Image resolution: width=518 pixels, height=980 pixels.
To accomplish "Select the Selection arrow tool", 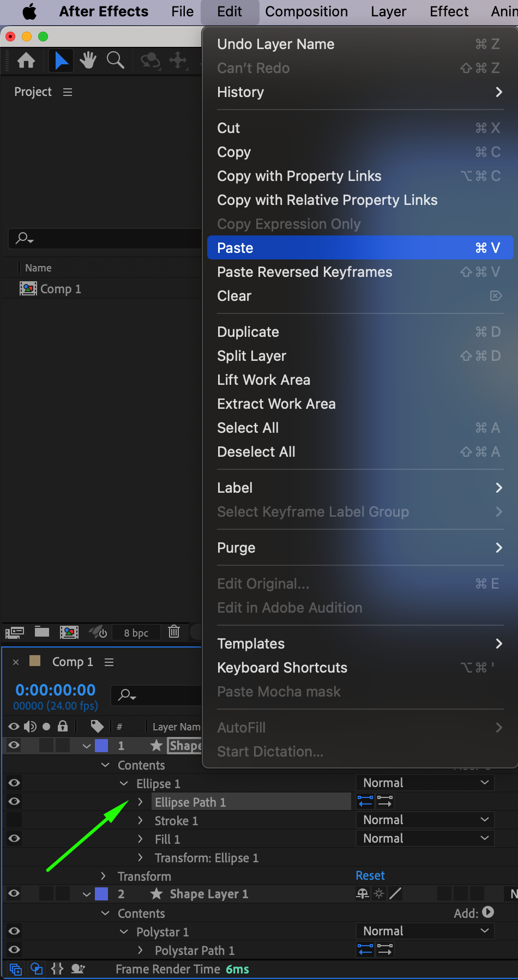I will [62, 60].
